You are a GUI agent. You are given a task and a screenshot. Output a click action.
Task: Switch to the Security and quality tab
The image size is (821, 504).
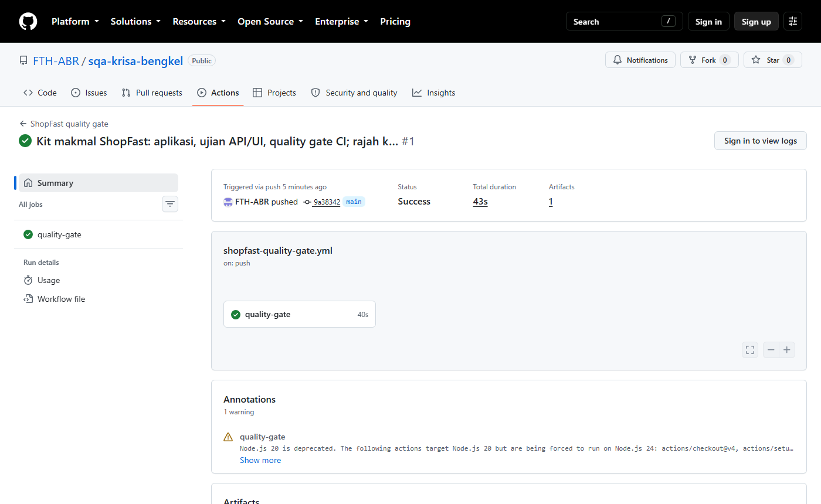(354, 93)
